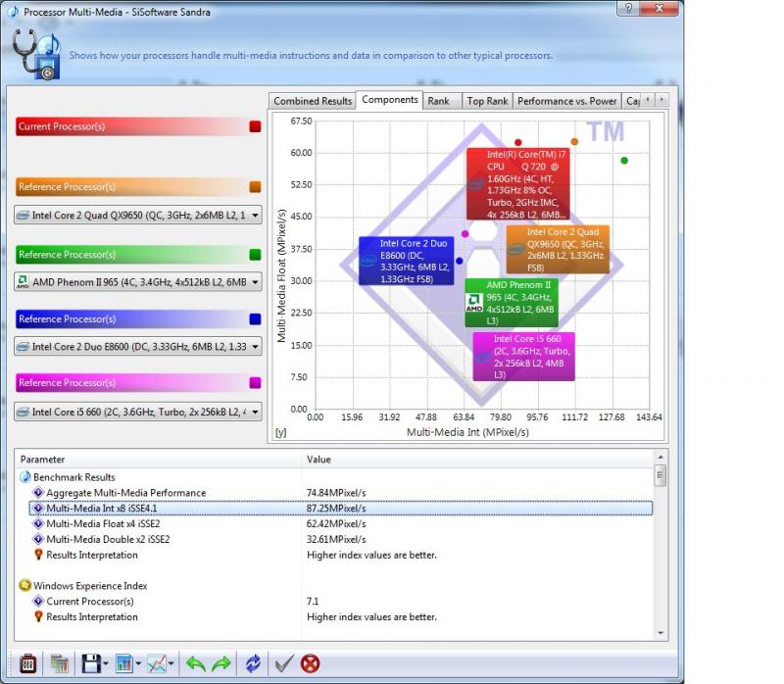Screen dimensions: 784x684
Task: Click the orange Core 2 Quad QX9650 chart label
Action: [x=558, y=249]
